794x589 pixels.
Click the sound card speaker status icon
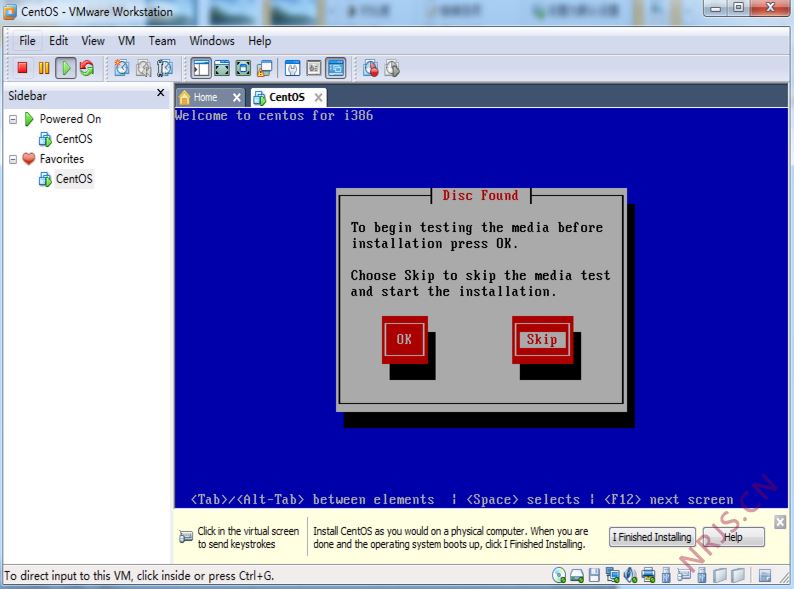630,575
